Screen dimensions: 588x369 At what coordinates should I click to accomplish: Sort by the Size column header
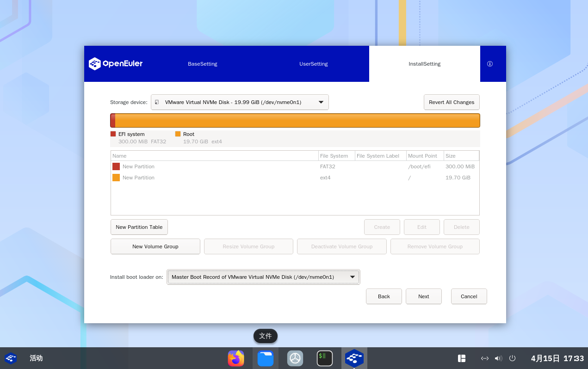(x=461, y=156)
